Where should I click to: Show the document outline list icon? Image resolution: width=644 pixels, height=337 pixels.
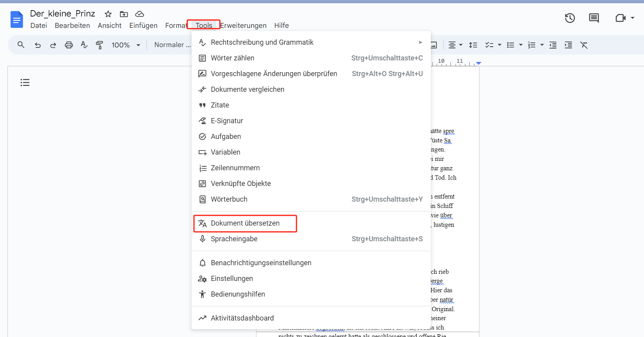(x=25, y=82)
